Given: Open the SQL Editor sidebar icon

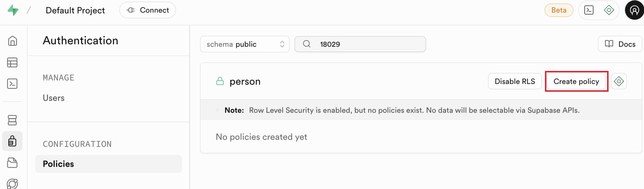Looking at the screenshot, I should (12, 84).
